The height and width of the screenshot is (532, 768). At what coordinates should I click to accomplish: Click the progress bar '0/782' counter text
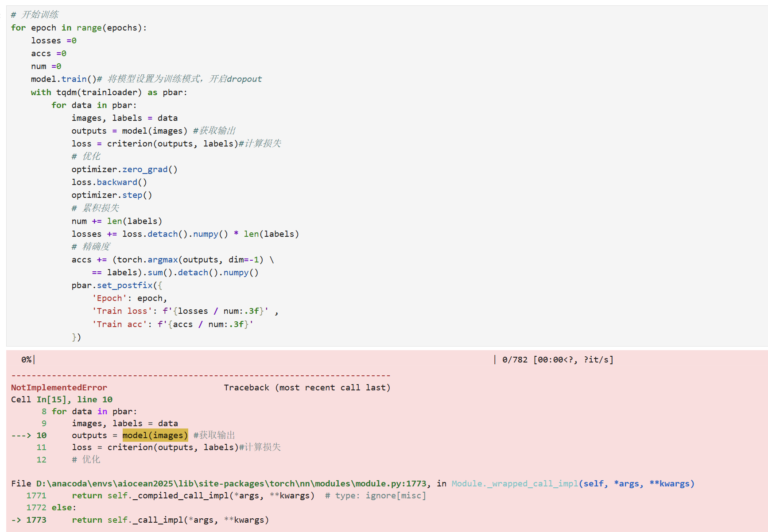click(x=515, y=360)
